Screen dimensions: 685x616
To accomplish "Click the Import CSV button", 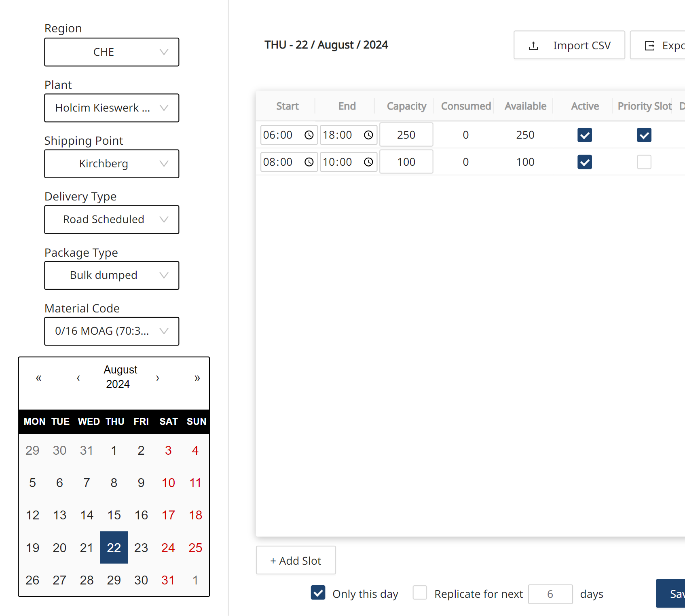I will coord(569,45).
